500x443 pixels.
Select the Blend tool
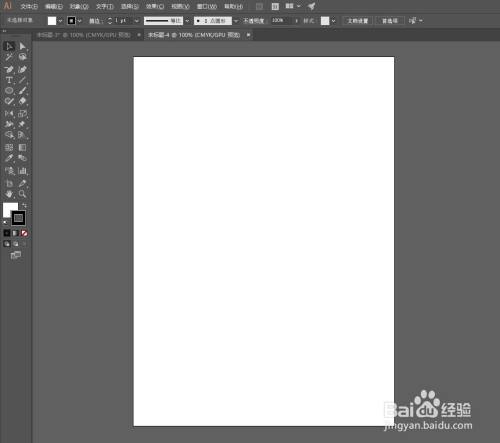22,158
